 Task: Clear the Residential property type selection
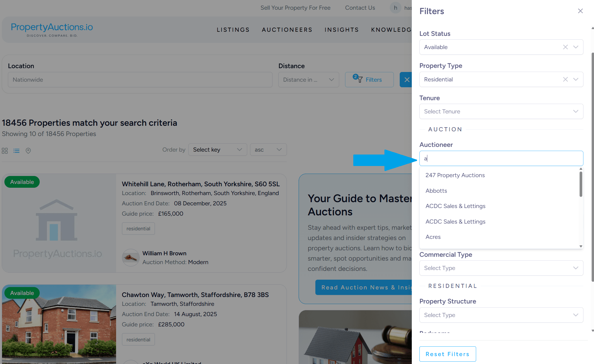565,79
